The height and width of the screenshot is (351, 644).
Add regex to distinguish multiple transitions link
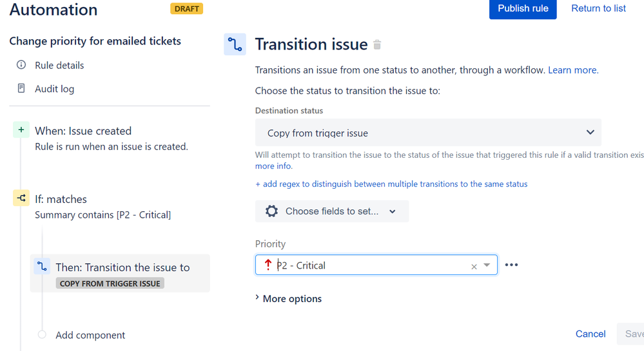point(391,184)
